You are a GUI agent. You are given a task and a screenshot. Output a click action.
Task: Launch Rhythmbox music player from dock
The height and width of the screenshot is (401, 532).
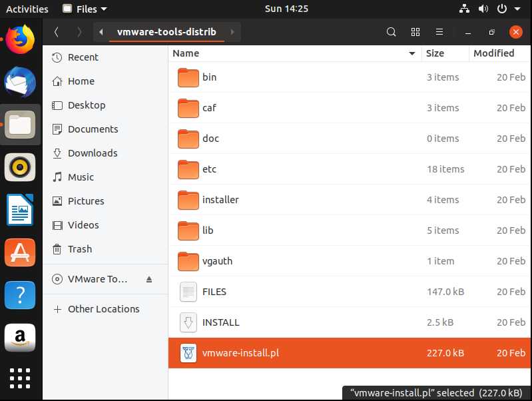pos(20,167)
